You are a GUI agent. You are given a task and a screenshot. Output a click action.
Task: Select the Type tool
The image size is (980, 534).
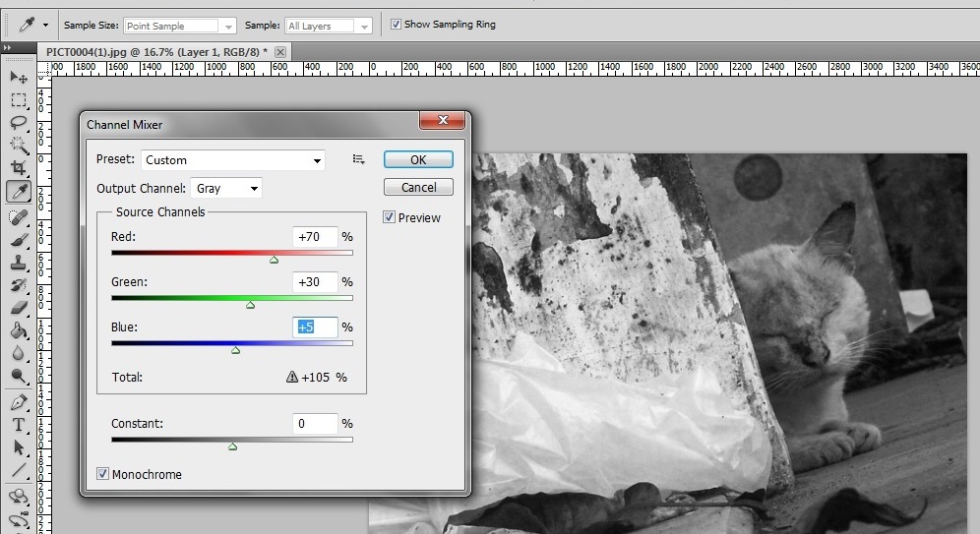(x=18, y=425)
